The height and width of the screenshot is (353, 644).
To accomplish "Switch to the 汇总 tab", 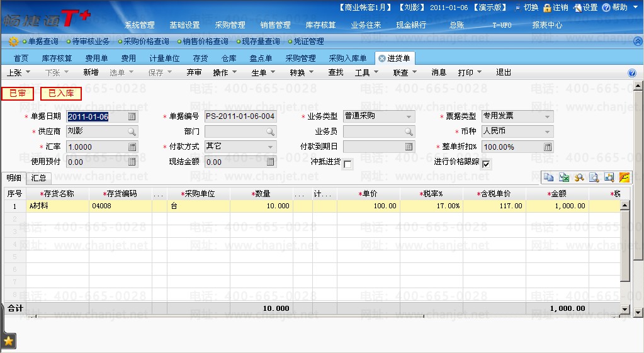I will pos(39,178).
